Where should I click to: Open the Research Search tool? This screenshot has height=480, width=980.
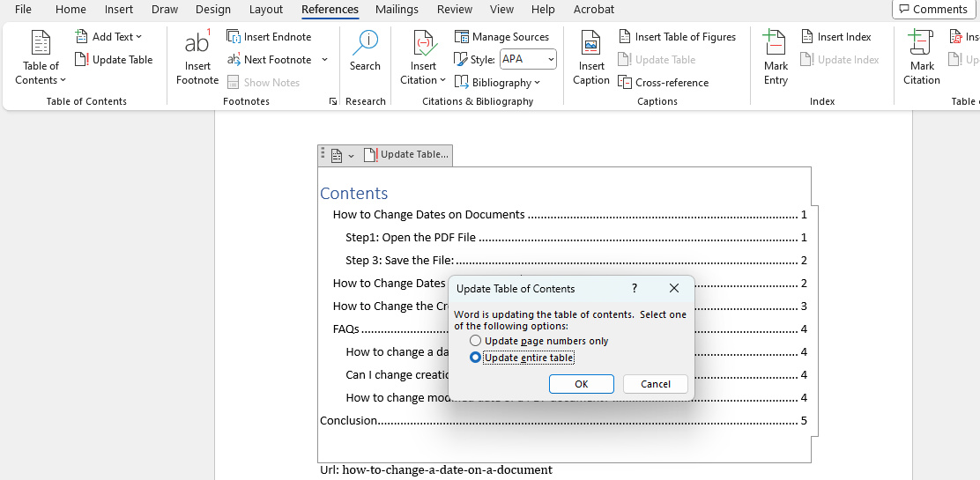[x=365, y=51]
